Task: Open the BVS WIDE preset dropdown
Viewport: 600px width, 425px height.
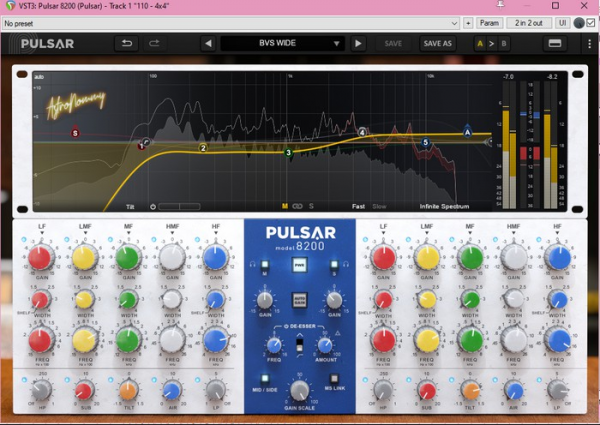Action: [x=282, y=43]
